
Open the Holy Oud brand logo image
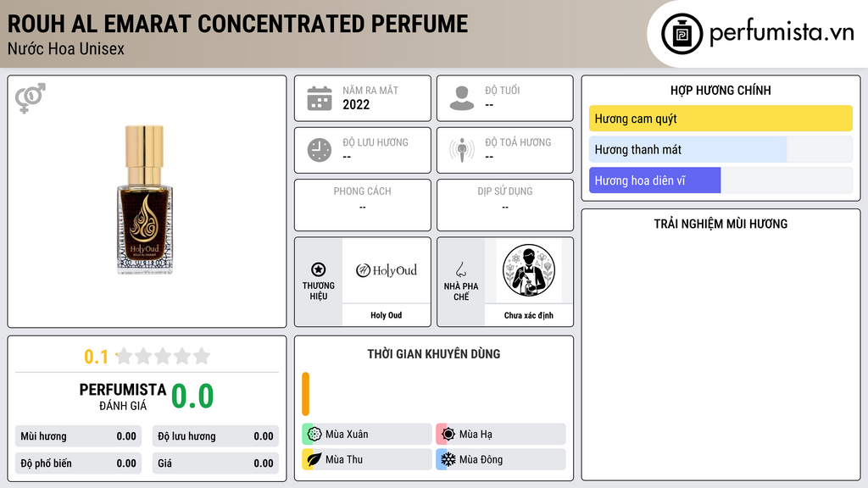[x=387, y=270]
